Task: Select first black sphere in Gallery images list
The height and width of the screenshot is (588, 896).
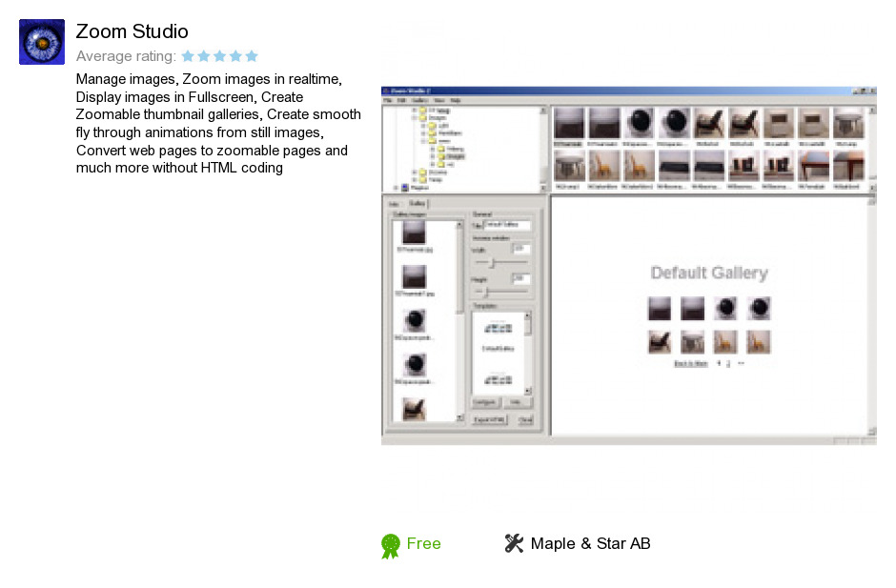Action: tap(415, 320)
